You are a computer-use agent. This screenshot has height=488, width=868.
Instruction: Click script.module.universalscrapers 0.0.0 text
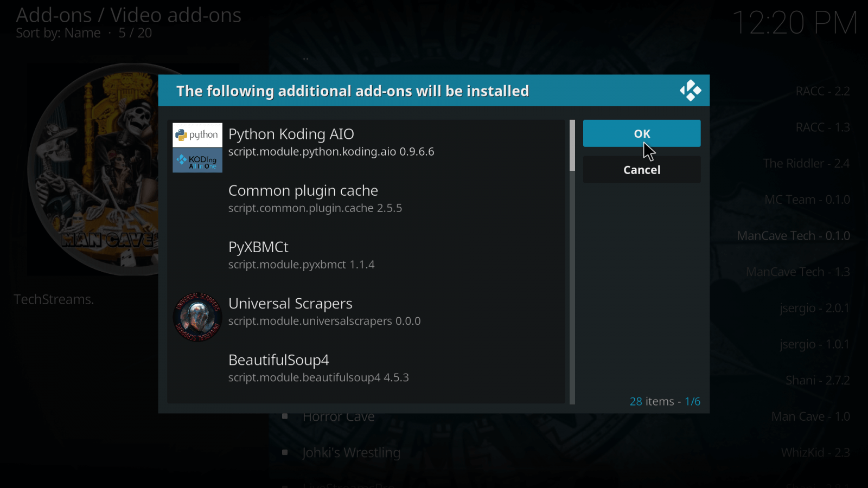click(x=324, y=321)
